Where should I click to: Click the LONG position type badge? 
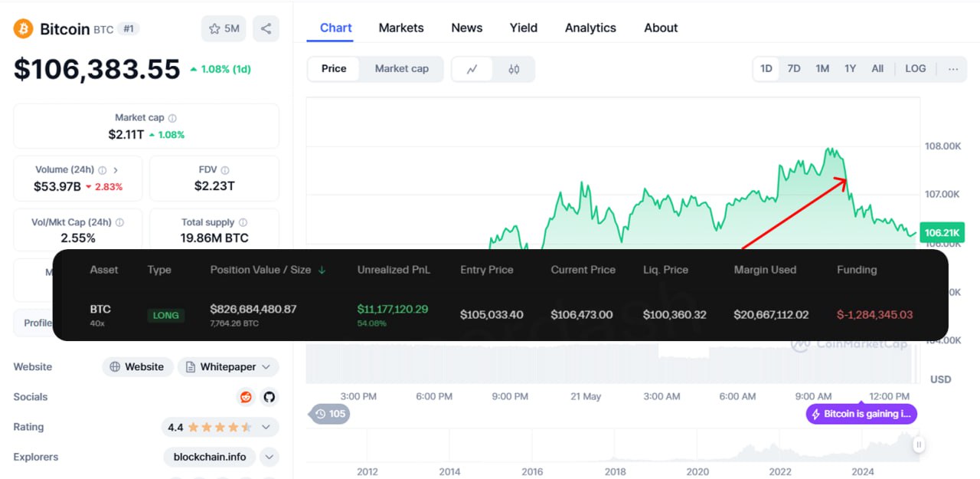(166, 315)
